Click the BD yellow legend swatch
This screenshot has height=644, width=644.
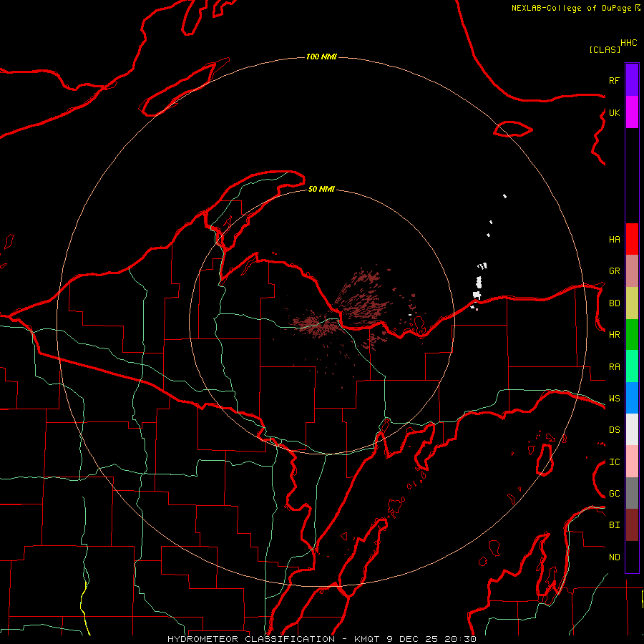pyautogui.click(x=632, y=303)
